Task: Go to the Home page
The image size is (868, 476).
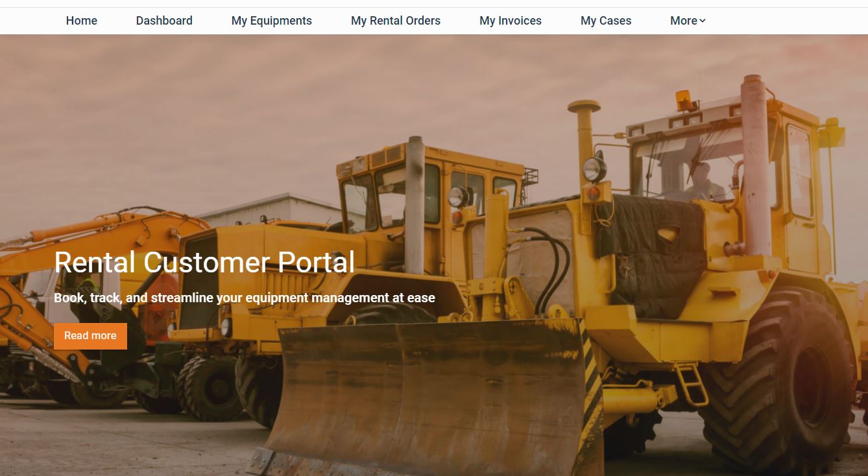Action: [82, 21]
